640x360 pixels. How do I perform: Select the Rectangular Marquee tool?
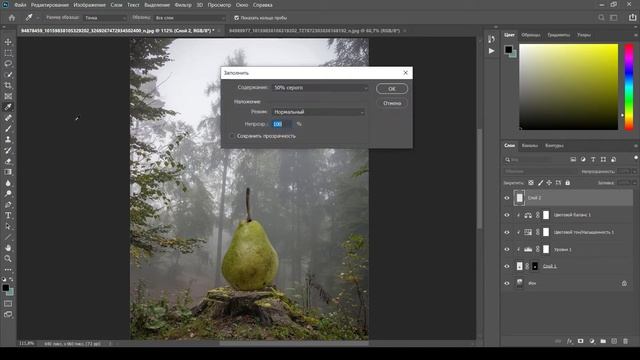point(8,53)
